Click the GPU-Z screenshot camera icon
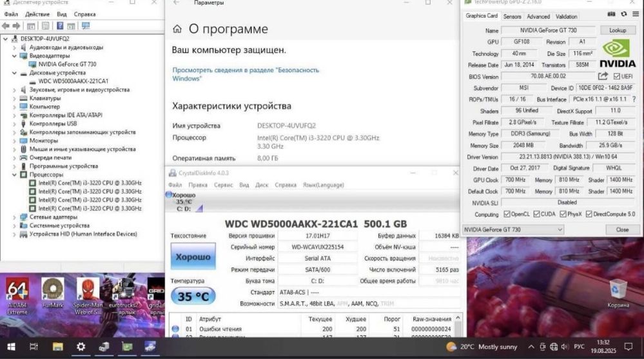 611,14
